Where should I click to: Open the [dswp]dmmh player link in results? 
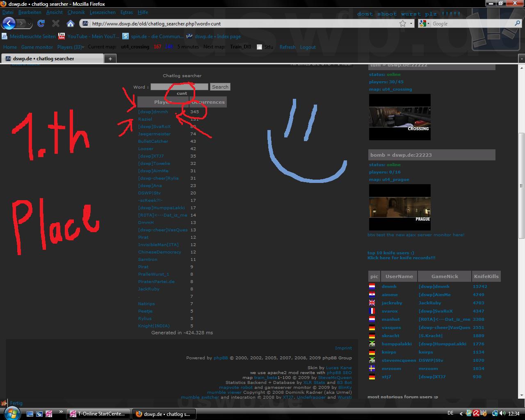[x=153, y=112]
